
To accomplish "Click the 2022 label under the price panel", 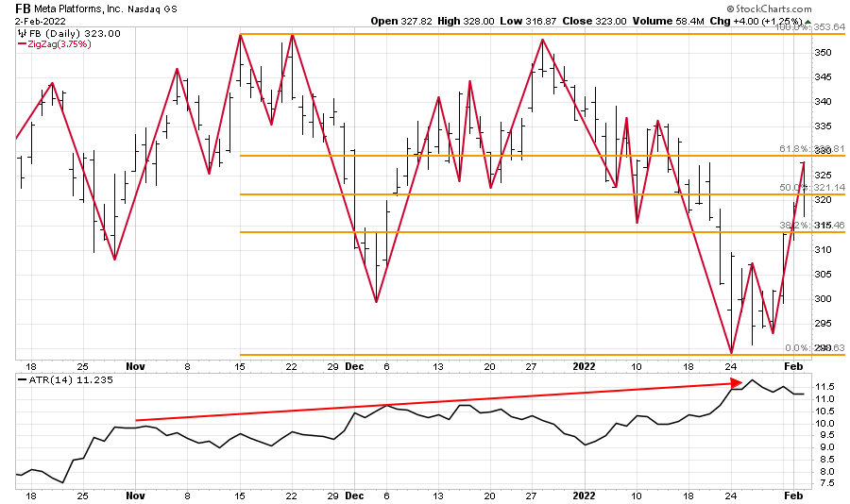I will point(585,367).
